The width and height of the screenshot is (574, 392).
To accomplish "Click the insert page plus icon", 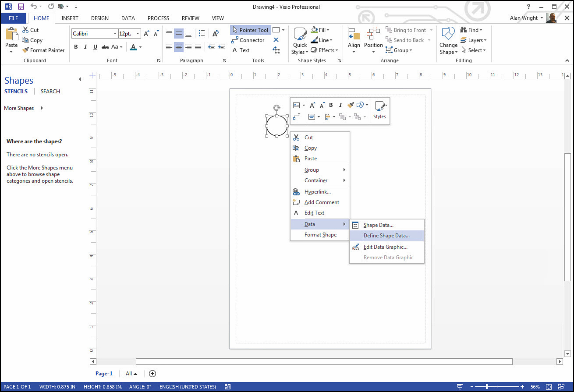I will pyautogui.click(x=152, y=374).
